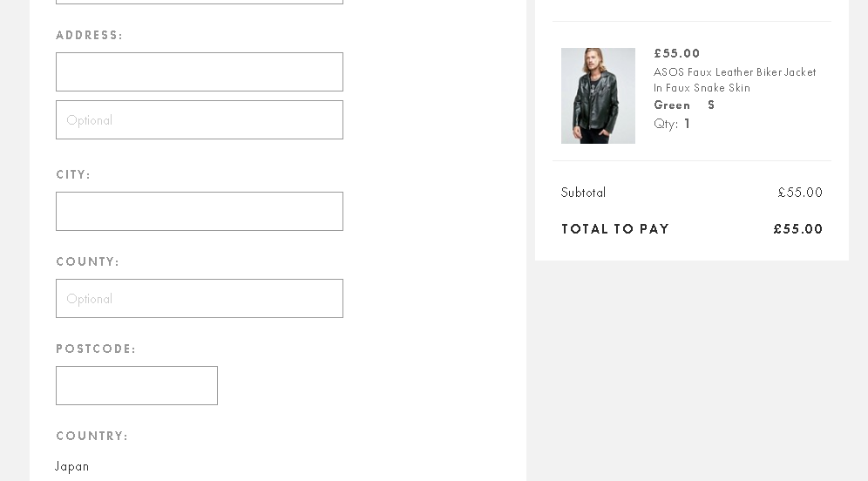Click the TOTAL TO PAY label

tap(615, 229)
